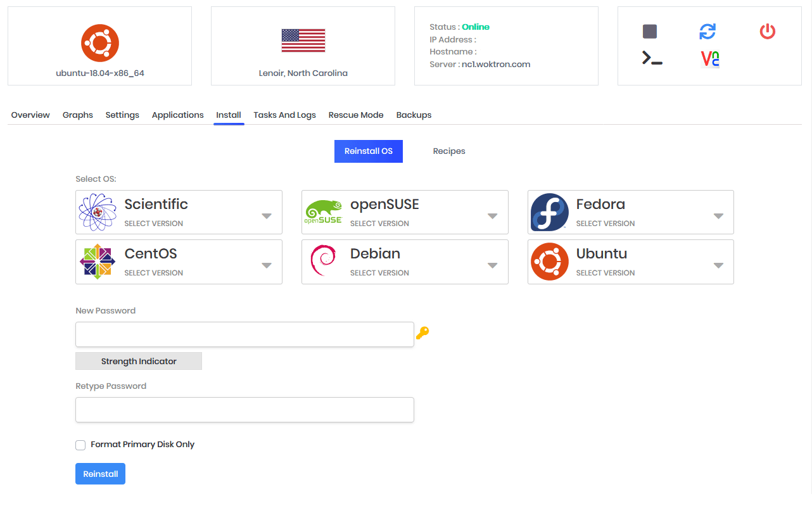Switch to the Rescue Mode tab
This screenshot has width=812, height=532.
[x=356, y=115]
